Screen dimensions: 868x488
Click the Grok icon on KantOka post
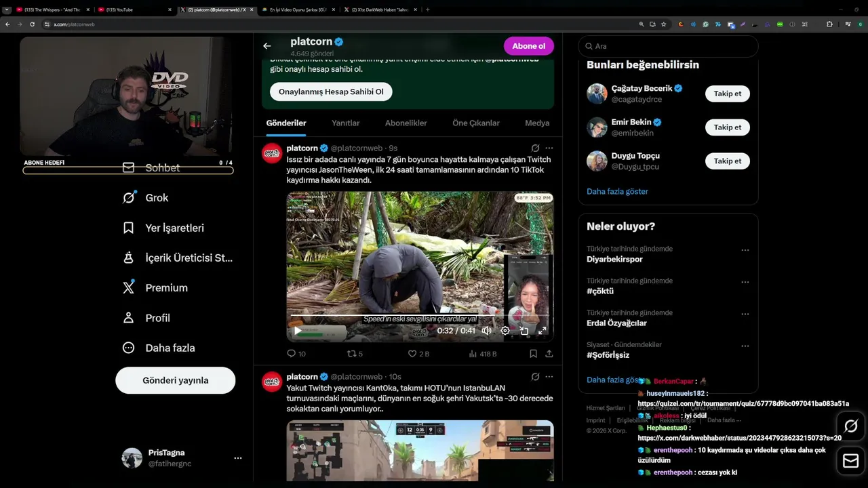pyautogui.click(x=535, y=377)
